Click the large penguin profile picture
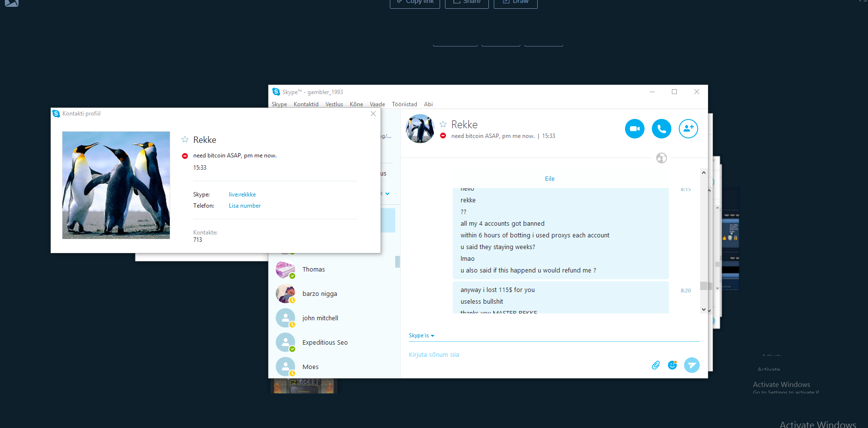Viewport: 868px width, 428px height. [116, 185]
